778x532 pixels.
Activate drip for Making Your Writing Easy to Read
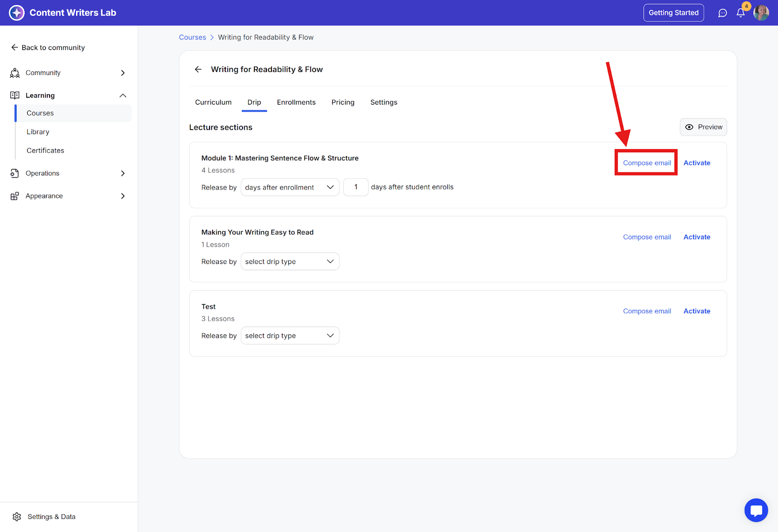tap(697, 237)
